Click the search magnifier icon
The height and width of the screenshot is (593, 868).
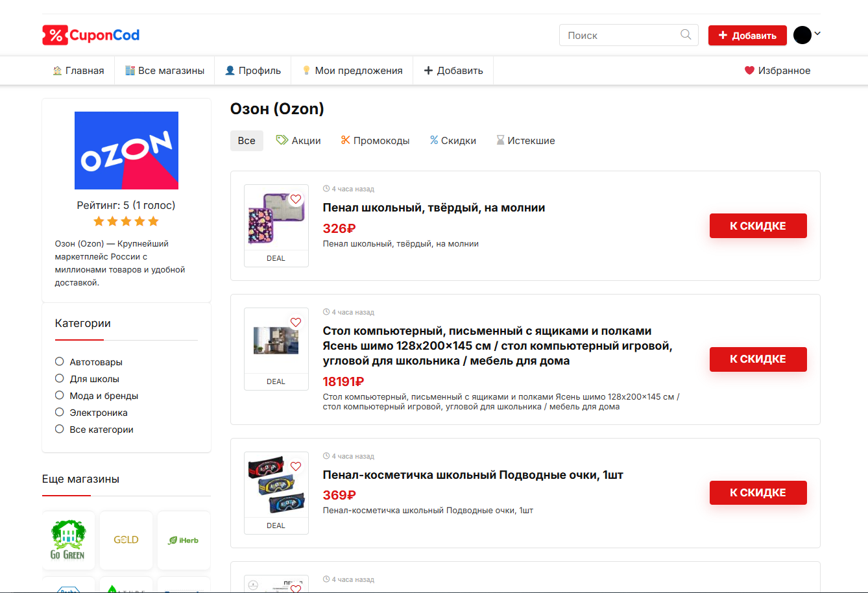[686, 35]
